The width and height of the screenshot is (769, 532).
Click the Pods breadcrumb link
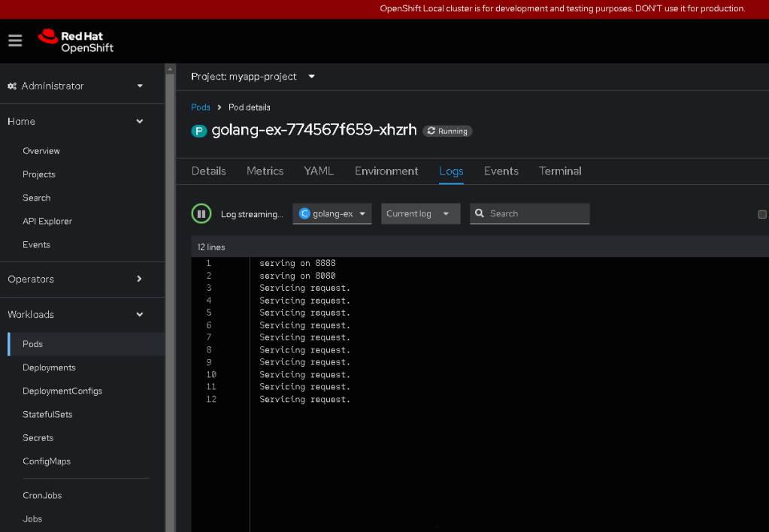(x=201, y=107)
